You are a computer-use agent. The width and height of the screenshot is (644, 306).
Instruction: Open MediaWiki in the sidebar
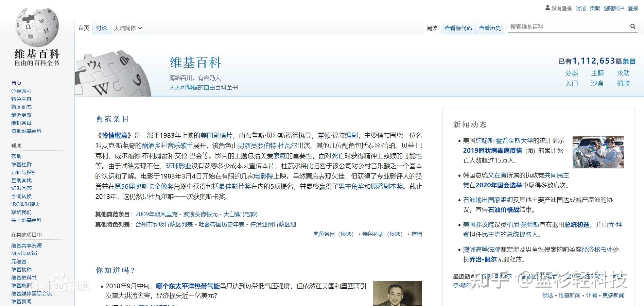(x=24, y=253)
